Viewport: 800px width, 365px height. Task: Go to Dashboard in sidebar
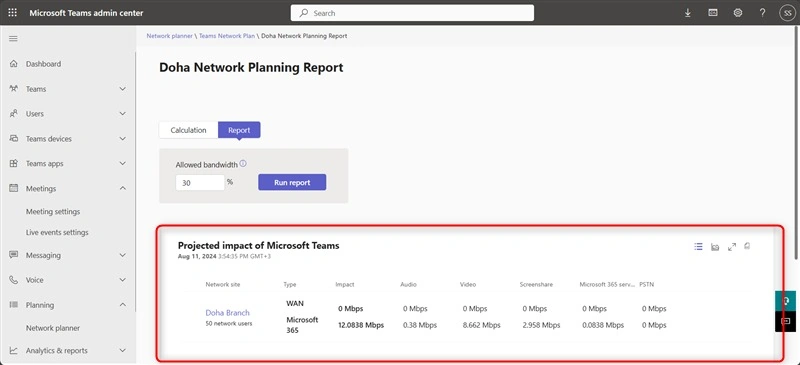click(x=43, y=64)
